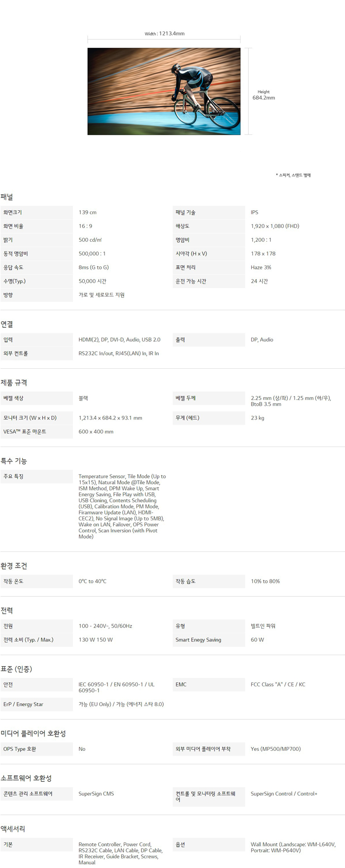Click the Smart Enegy Saving label cell

tap(198, 640)
